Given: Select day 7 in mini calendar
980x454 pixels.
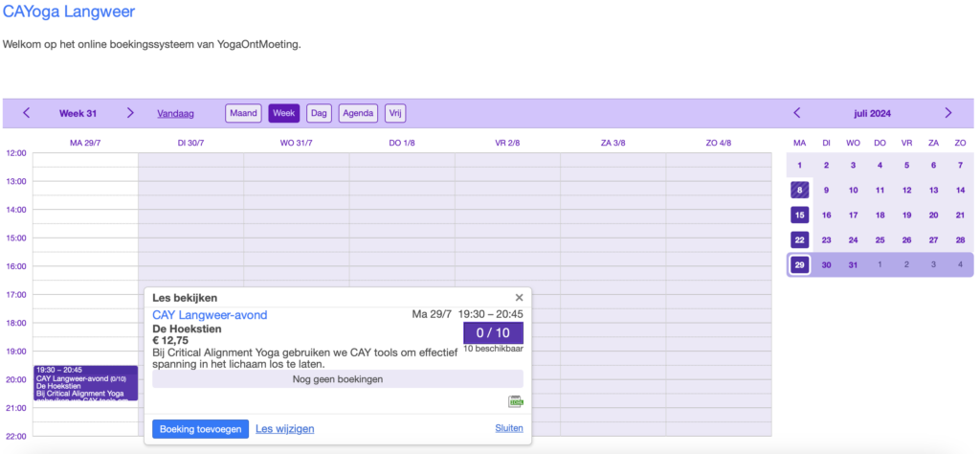Looking at the screenshot, I should [x=961, y=165].
